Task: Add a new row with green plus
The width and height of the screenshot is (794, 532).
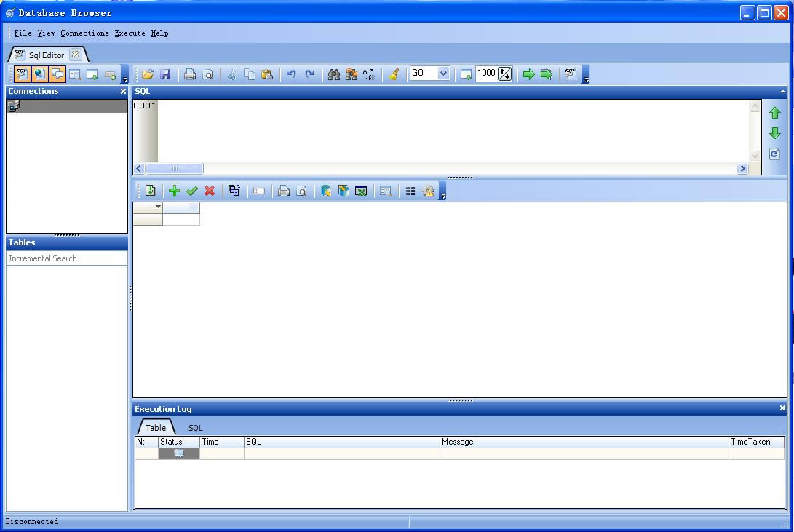Action: click(175, 191)
